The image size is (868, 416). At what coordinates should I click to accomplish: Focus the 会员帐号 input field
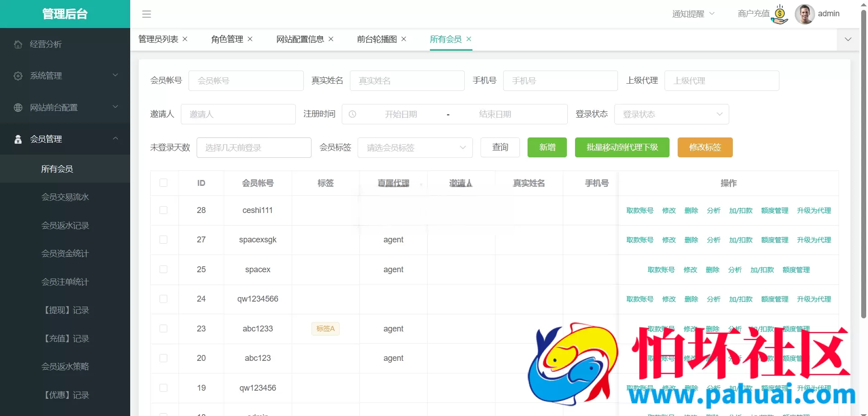[246, 80]
